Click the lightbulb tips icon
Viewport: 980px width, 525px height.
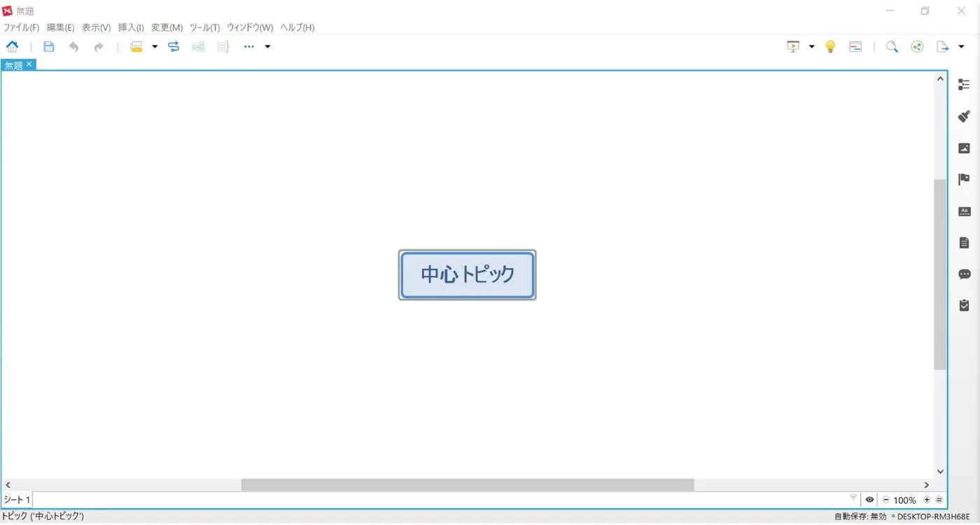tap(830, 46)
